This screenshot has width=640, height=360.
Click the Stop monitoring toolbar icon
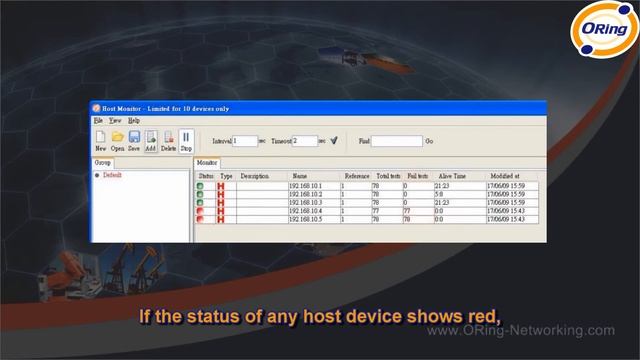[x=186, y=137]
